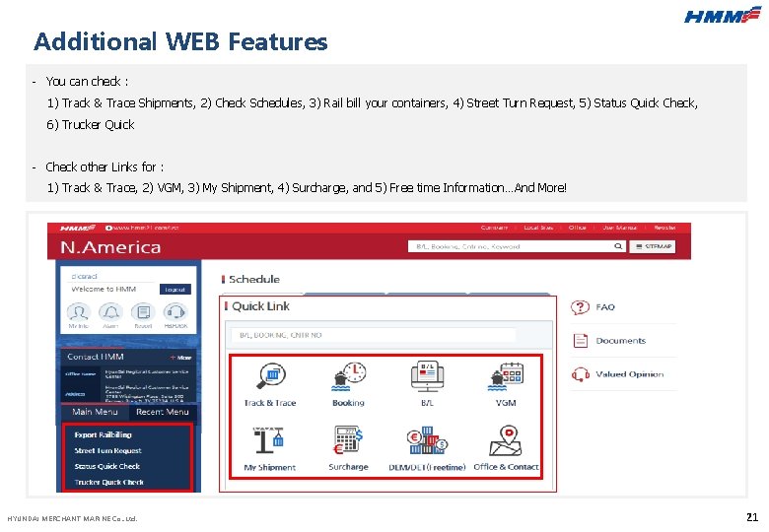The image size is (769, 532).
Task: Click the Quick Link B/L, Booking, CNTR NO field
Action: [x=373, y=335]
